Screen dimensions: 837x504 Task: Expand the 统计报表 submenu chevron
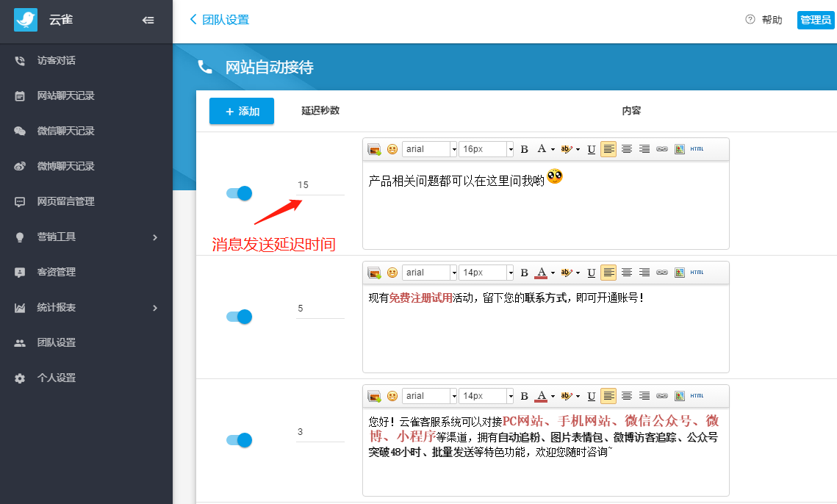155,308
